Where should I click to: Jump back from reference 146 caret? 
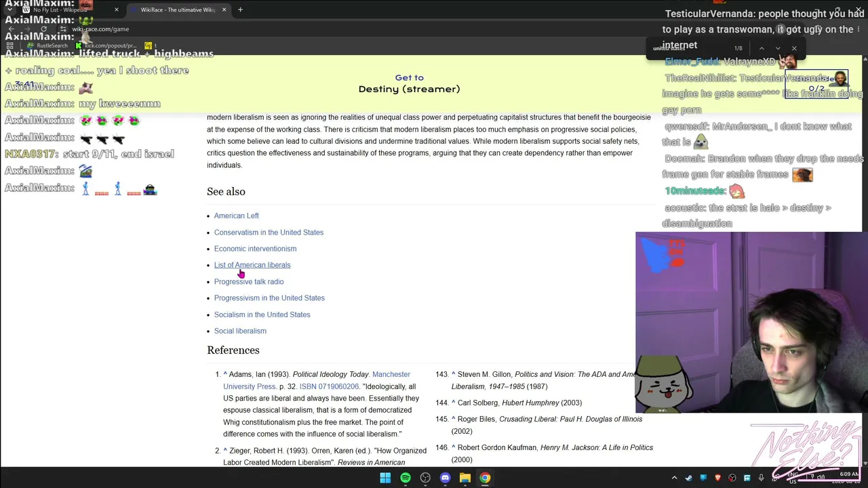(454, 447)
